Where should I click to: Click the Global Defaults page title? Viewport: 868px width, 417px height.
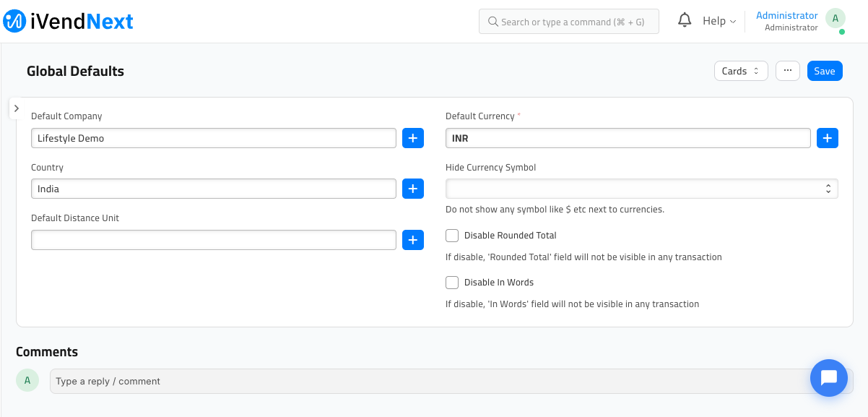75,71
